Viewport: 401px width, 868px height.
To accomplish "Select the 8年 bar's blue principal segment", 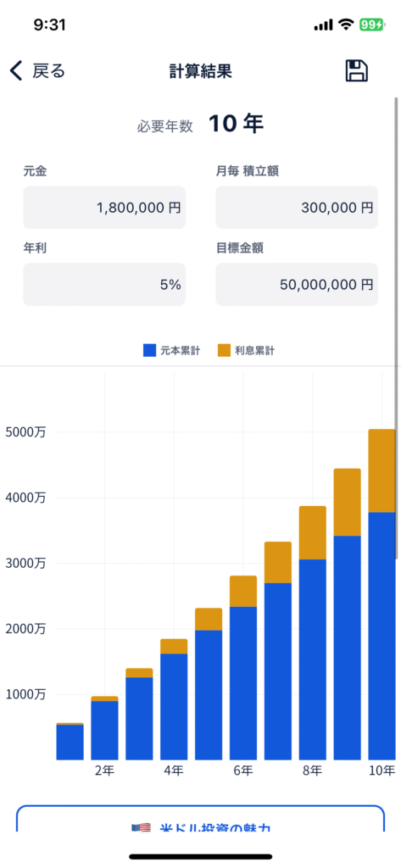I will (x=312, y=659).
